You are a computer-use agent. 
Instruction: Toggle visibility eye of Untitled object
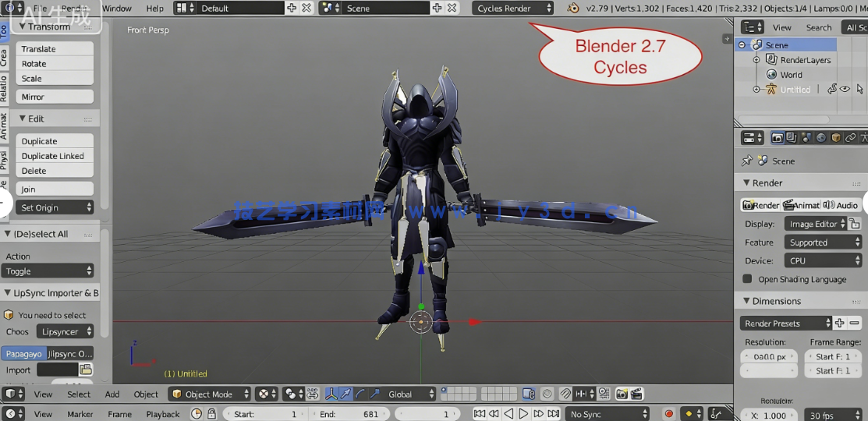point(845,89)
